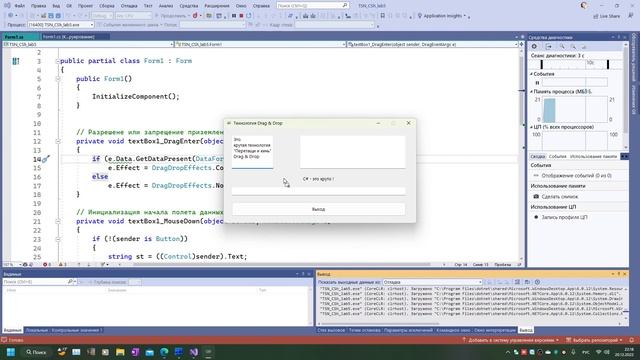Click the Live Share button
Viewport: 640px width, 360px height.
(607, 16)
